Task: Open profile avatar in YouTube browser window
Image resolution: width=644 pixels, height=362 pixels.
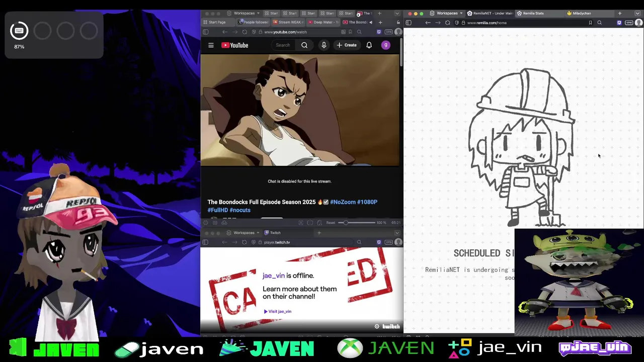Action: [398, 32]
